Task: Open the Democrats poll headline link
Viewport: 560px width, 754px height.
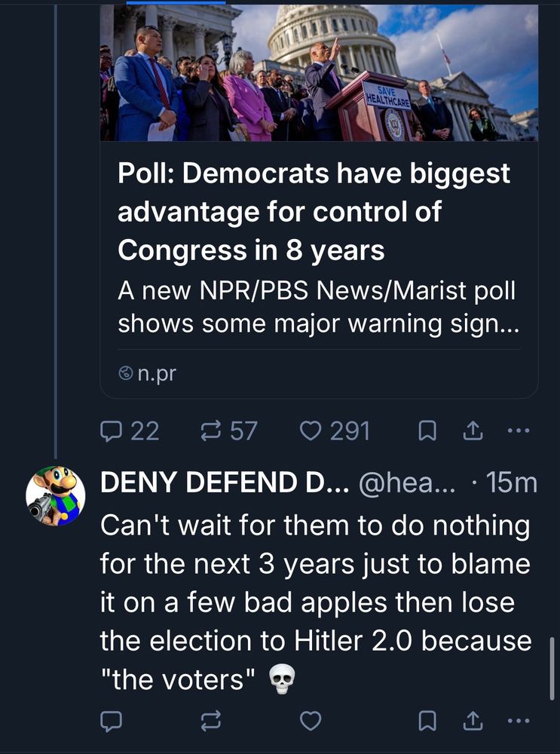Action: [314, 212]
